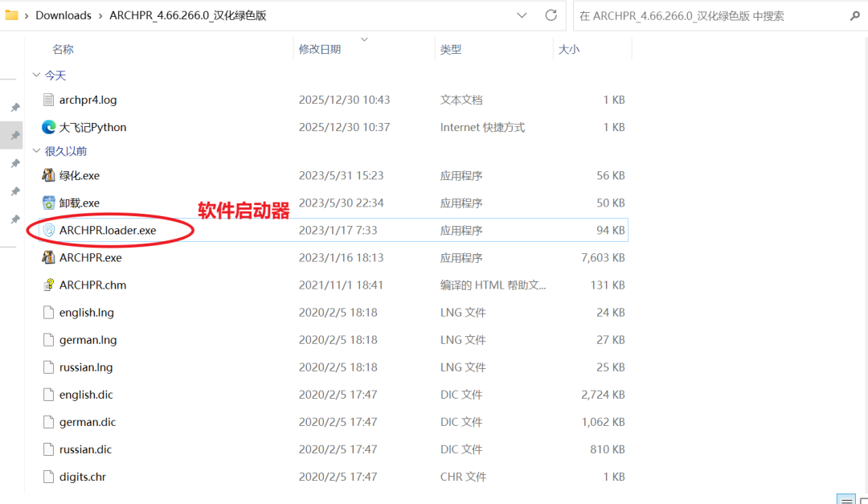This screenshot has width=868, height=504.
Task: Select the file name russian.dic
Action: pyautogui.click(x=86, y=449)
